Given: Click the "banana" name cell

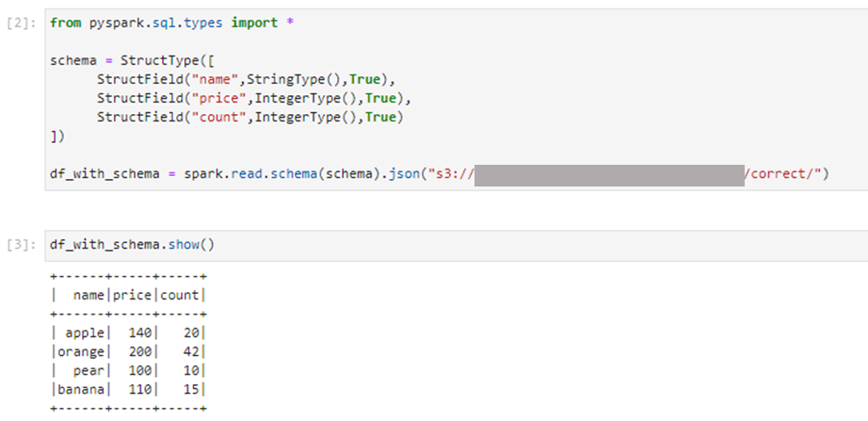Looking at the screenshot, I should [x=81, y=389].
